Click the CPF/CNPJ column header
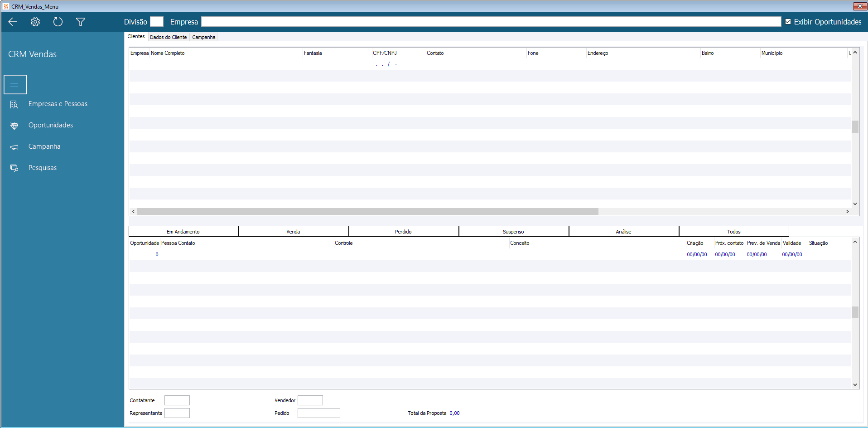 click(x=399, y=53)
